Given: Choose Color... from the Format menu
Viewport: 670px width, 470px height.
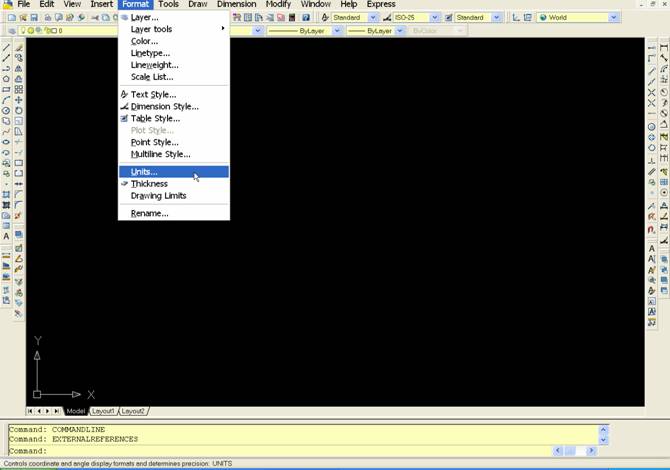Looking at the screenshot, I should click(x=174, y=41).
